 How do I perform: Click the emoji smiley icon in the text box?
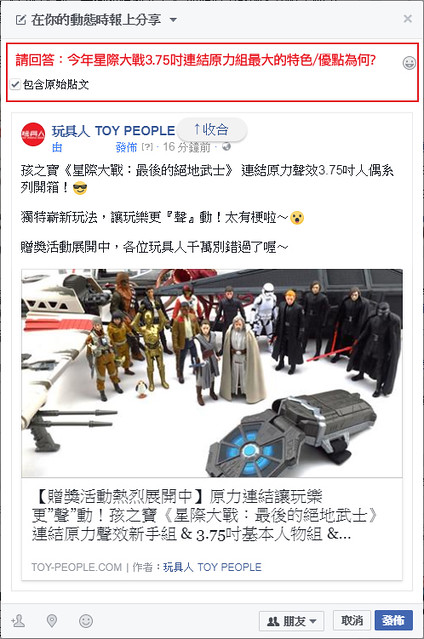pos(409,63)
